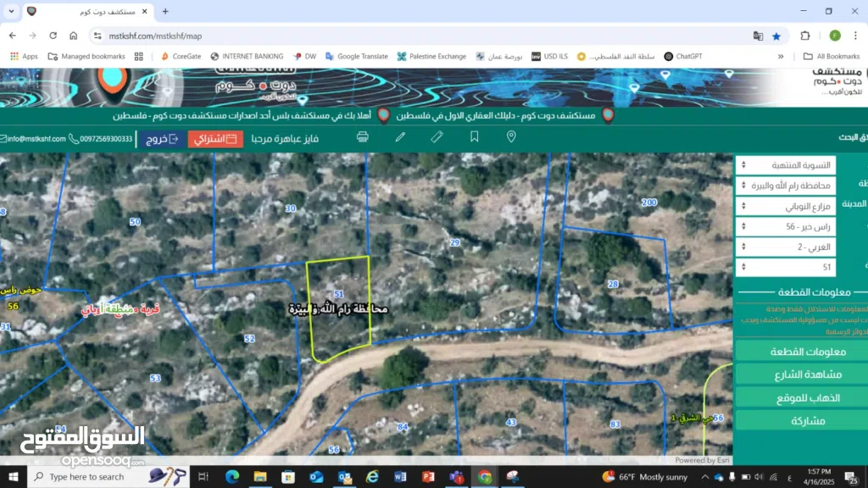Click the location pin icon in the toolbar
This screenshot has width=868, height=488.
[511, 137]
